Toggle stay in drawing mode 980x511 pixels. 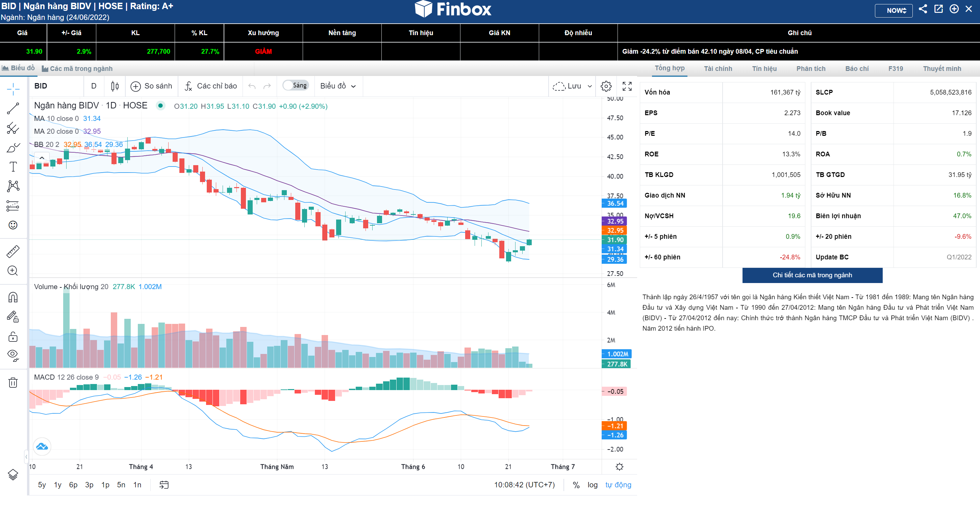pos(13,316)
